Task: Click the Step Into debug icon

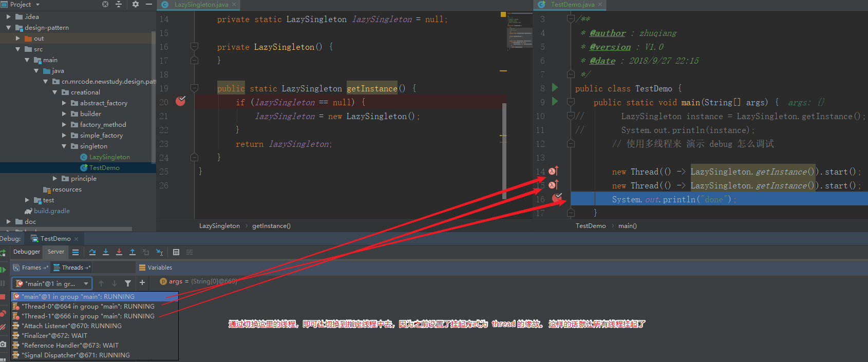Action: pyautogui.click(x=106, y=252)
